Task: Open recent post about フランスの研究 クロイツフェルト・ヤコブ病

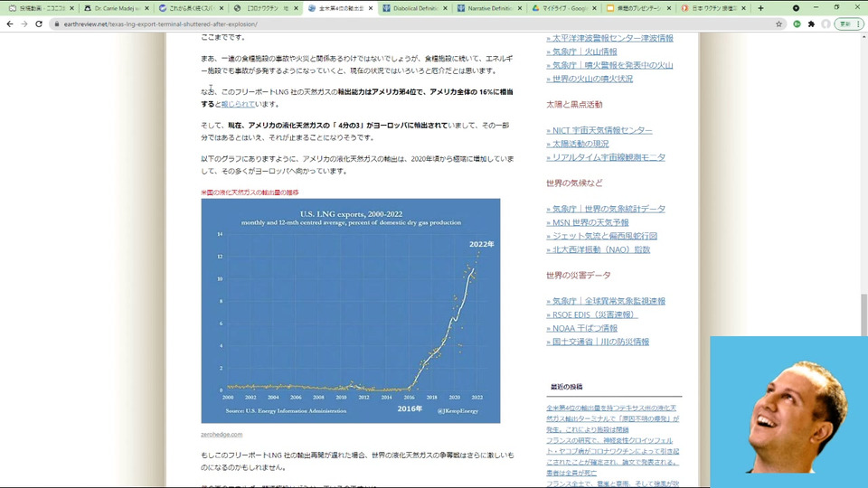Action: pyautogui.click(x=612, y=456)
